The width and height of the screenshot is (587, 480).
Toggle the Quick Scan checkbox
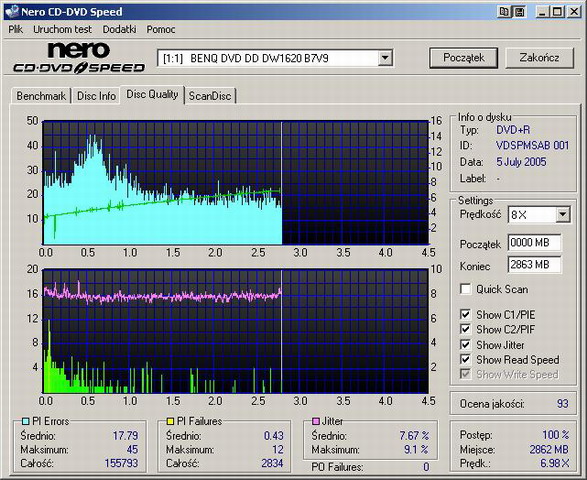pyautogui.click(x=465, y=289)
